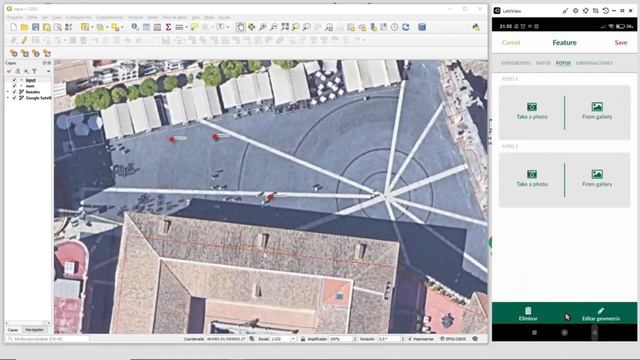The image size is (640, 360).
Task: Switch to Observaciones tab in app
Action: (x=594, y=63)
